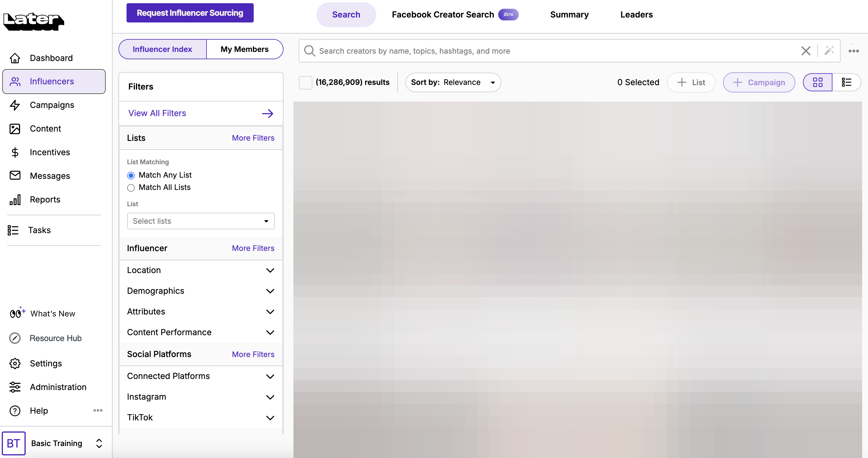This screenshot has width=868, height=458.
Task: Expand the Instagram filter
Action: pyautogui.click(x=201, y=397)
